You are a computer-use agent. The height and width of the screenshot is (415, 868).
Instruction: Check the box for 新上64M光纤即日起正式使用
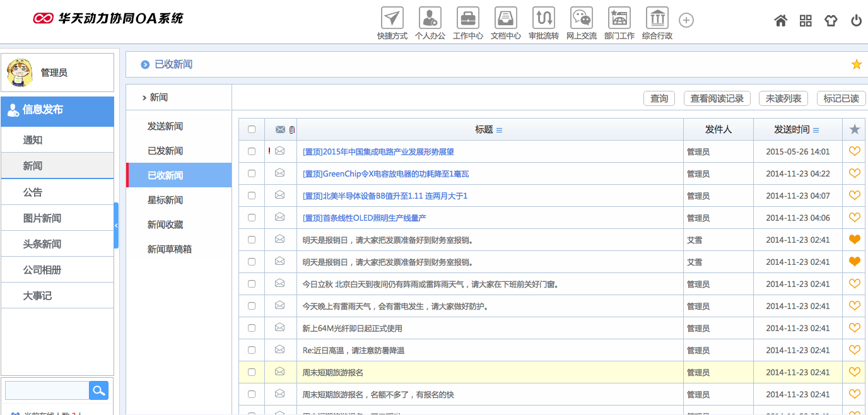pyautogui.click(x=252, y=328)
